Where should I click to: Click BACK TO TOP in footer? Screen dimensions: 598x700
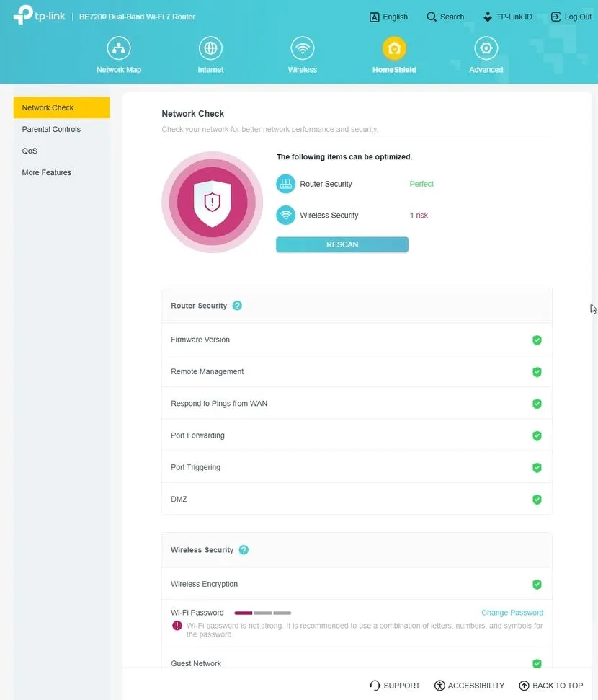coord(550,686)
